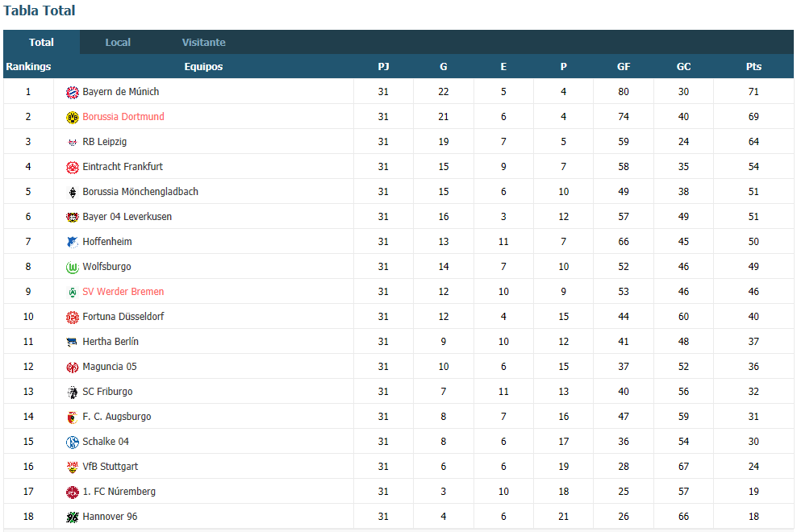Click the Schalke 04 blue crest

click(72, 442)
